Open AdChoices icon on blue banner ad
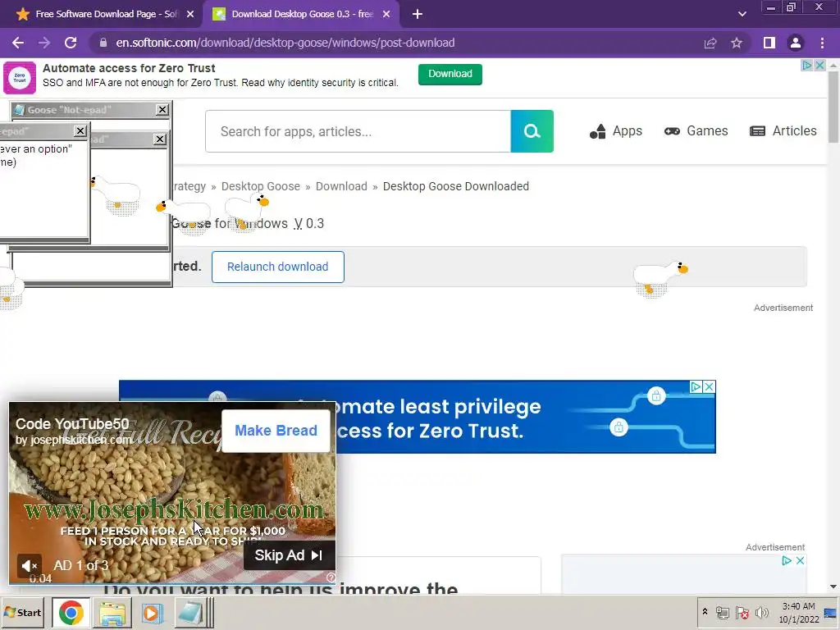The width and height of the screenshot is (840, 630). (x=696, y=387)
